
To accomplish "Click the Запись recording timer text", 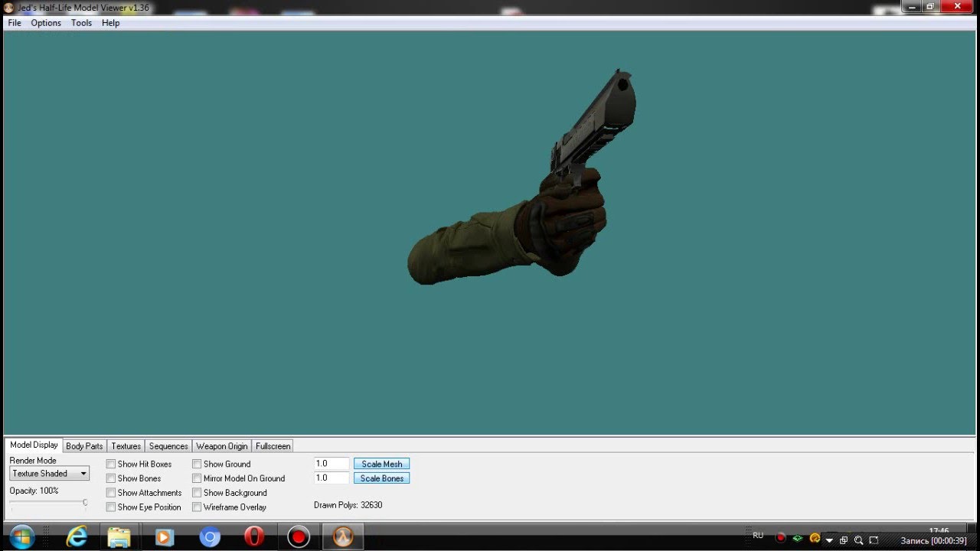I will (x=933, y=541).
